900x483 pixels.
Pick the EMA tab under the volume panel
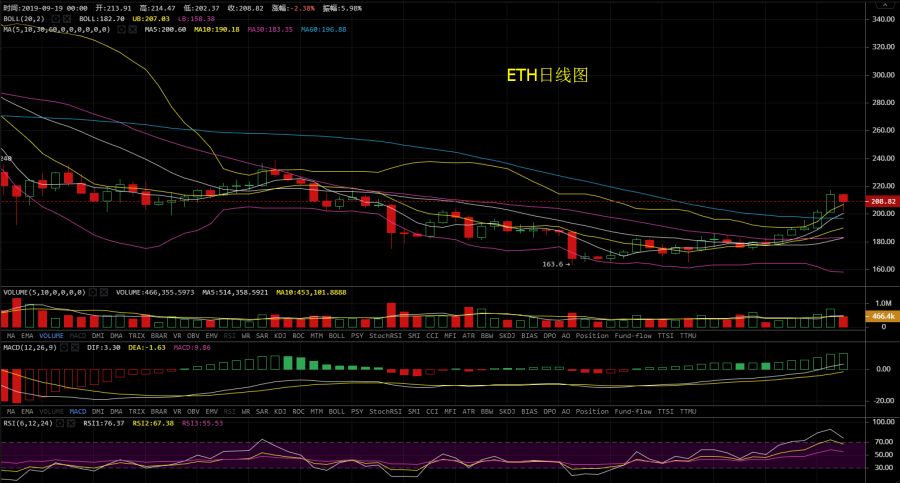29,335
